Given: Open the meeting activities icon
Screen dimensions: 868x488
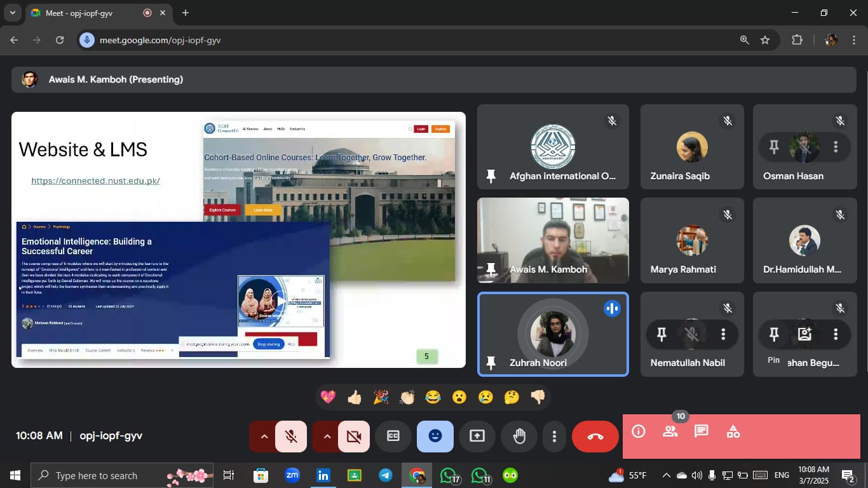Looking at the screenshot, I should click(x=733, y=431).
